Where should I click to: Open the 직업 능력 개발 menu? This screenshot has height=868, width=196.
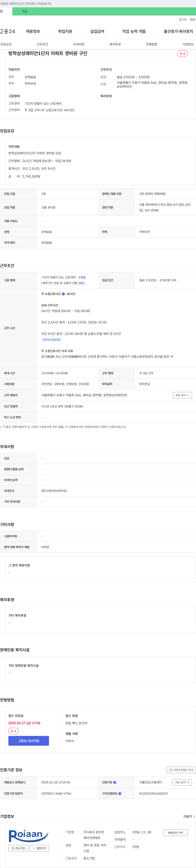[x=134, y=31]
